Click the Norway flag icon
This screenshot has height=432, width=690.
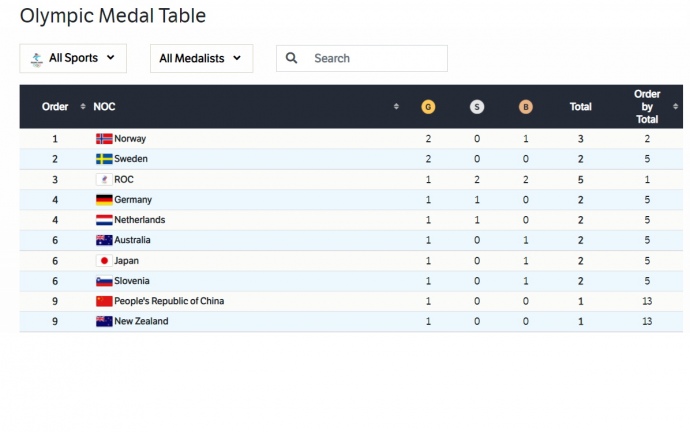104,139
